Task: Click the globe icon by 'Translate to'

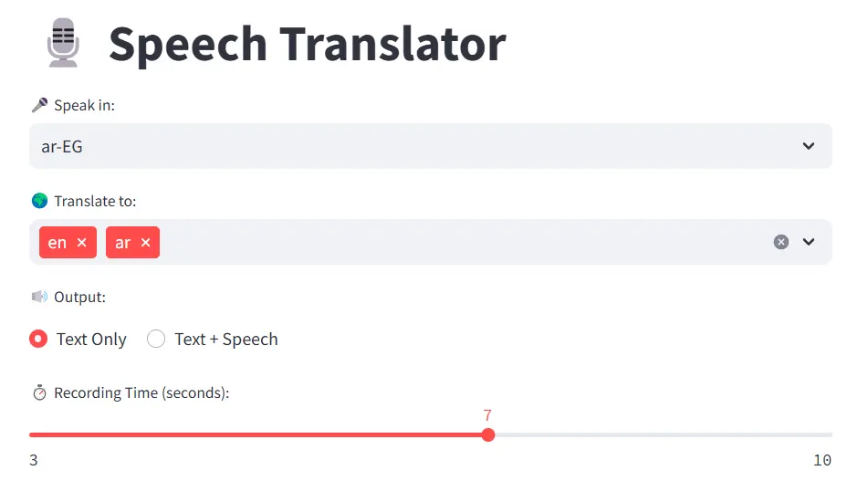Action: pos(39,201)
